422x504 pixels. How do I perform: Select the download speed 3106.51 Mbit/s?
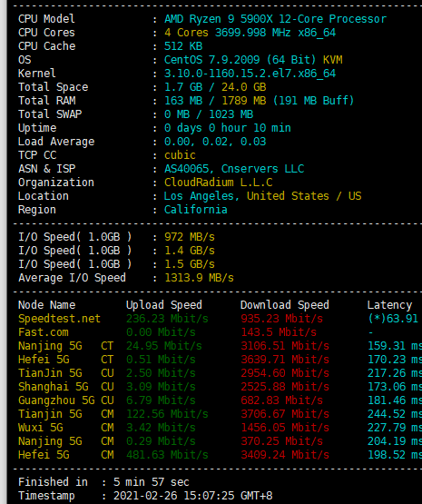coord(285,346)
